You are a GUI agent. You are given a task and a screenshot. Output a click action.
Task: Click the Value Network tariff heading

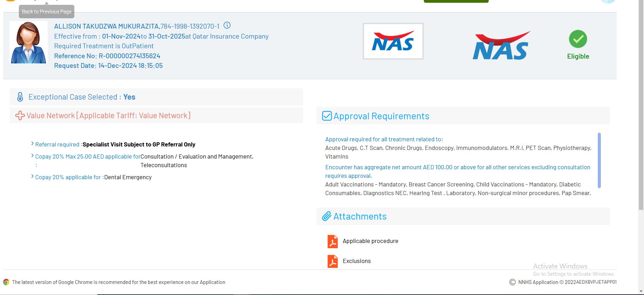pos(108,115)
